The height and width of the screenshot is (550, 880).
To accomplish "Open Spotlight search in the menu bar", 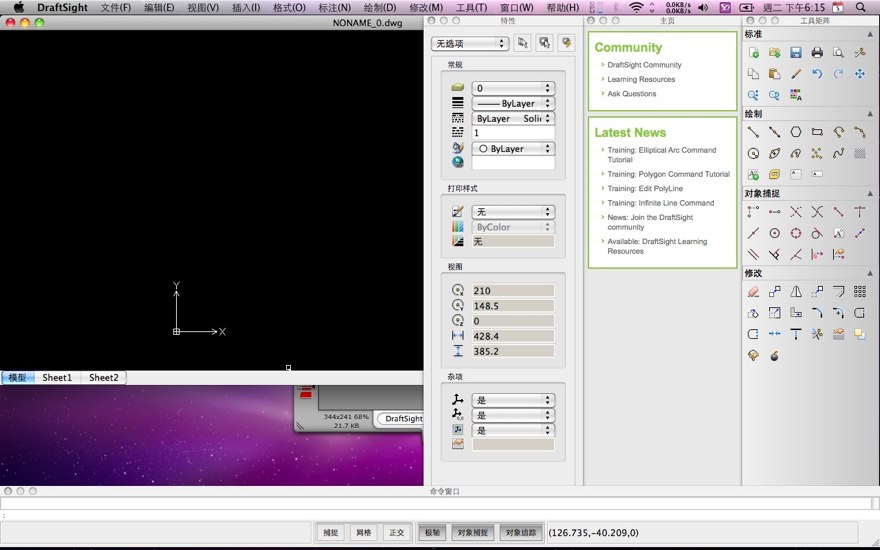I will pyautogui.click(x=861, y=7).
